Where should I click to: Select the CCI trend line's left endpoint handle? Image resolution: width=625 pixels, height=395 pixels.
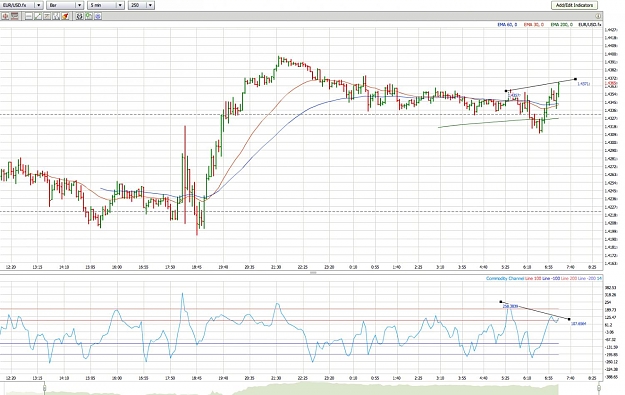tap(501, 302)
